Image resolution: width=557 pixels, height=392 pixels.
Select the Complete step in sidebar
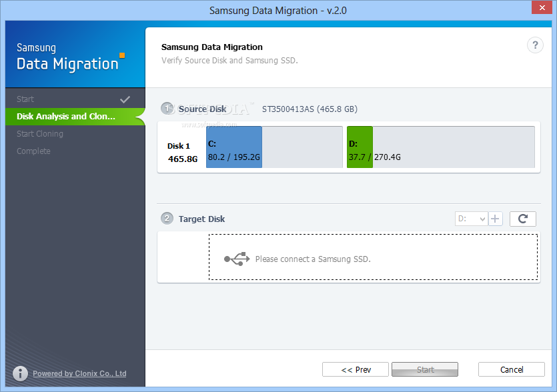click(75, 151)
